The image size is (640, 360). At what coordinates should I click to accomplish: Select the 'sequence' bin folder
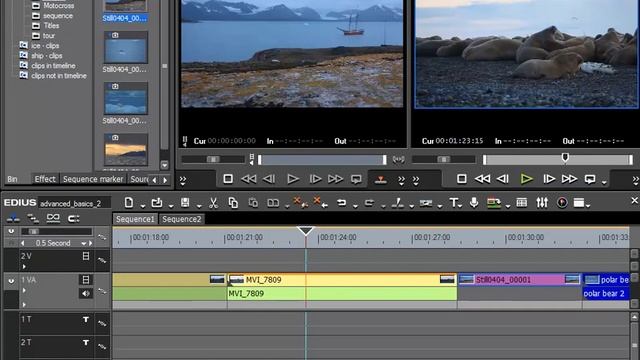[58, 16]
